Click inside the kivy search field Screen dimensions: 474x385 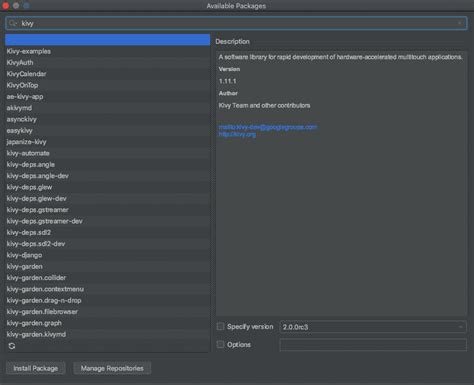[236, 23]
